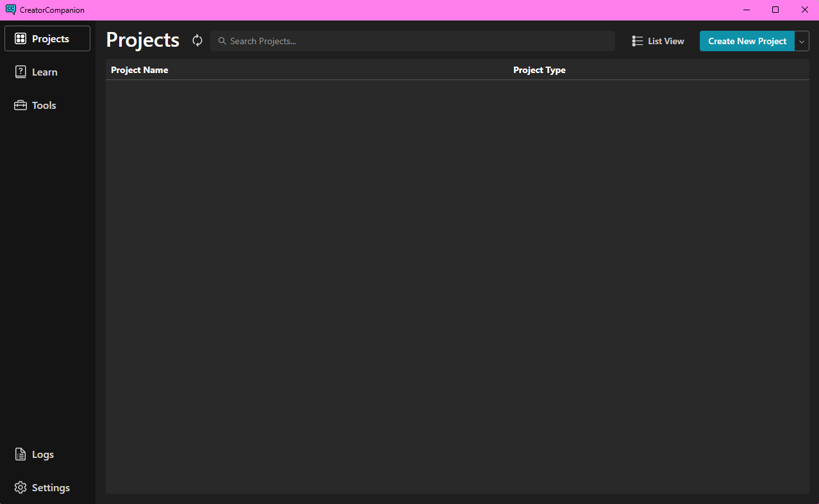
Task: Open the Logs sidebar tab
Action: pos(47,454)
